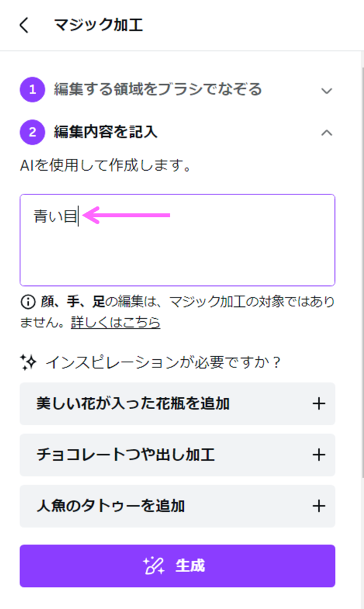Click the magic wand icon on generate button
This screenshot has width=364, height=609.
pos(155,566)
